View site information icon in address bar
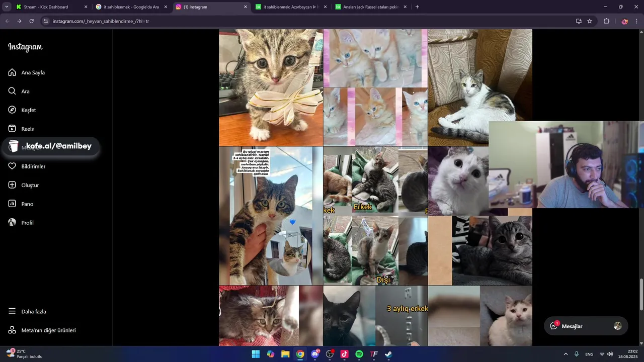Viewport: 644px width, 362px height. pyautogui.click(x=46, y=21)
